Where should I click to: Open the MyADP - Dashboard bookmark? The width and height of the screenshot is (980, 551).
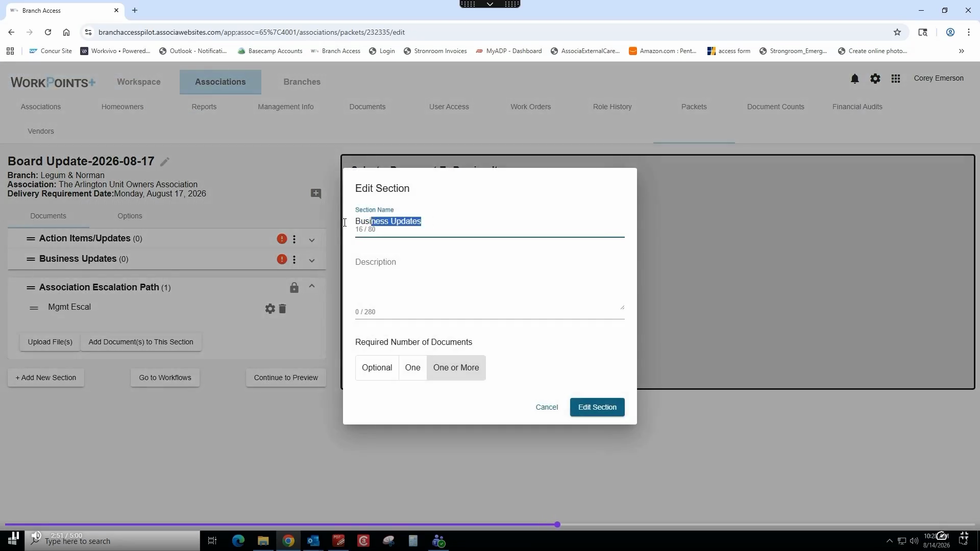508,51
